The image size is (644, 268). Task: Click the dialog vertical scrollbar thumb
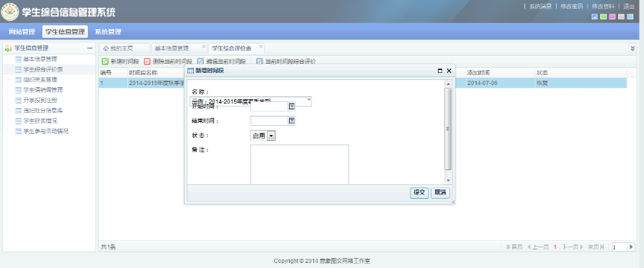tap(449, 129)
